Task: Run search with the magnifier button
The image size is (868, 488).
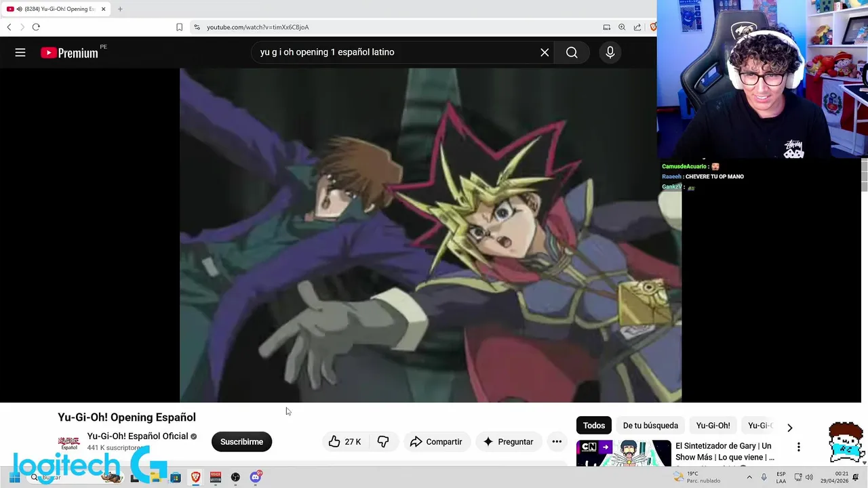Action: (572, 52)
